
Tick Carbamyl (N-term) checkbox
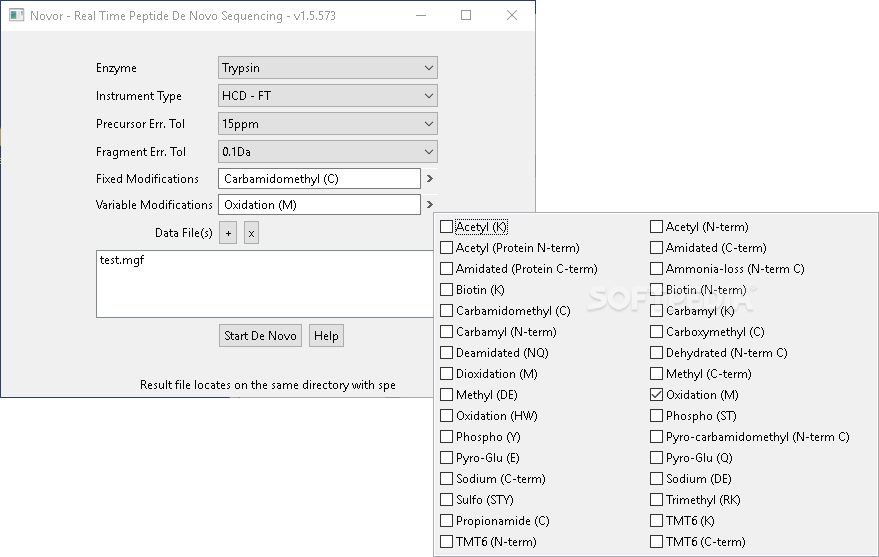click(446, 332)
